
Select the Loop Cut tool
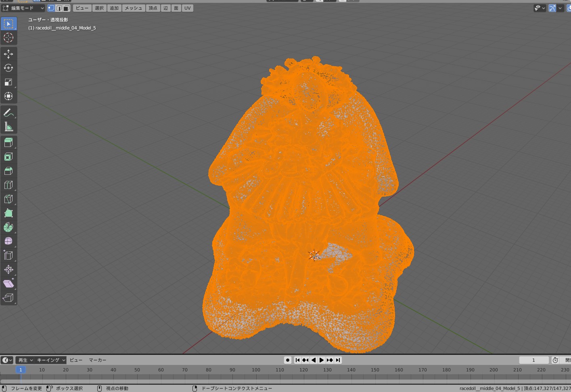(x=8, y=185)
